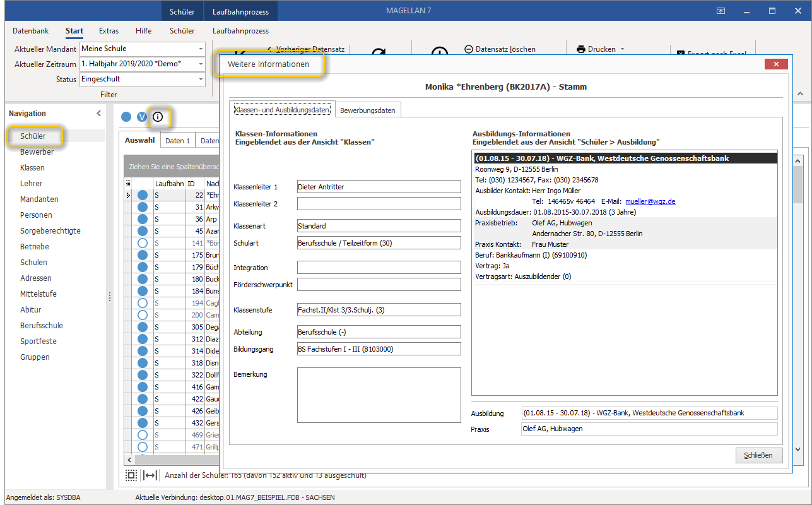Open the Aktueller Zeitraum dropdown

(x=201, y=64)
